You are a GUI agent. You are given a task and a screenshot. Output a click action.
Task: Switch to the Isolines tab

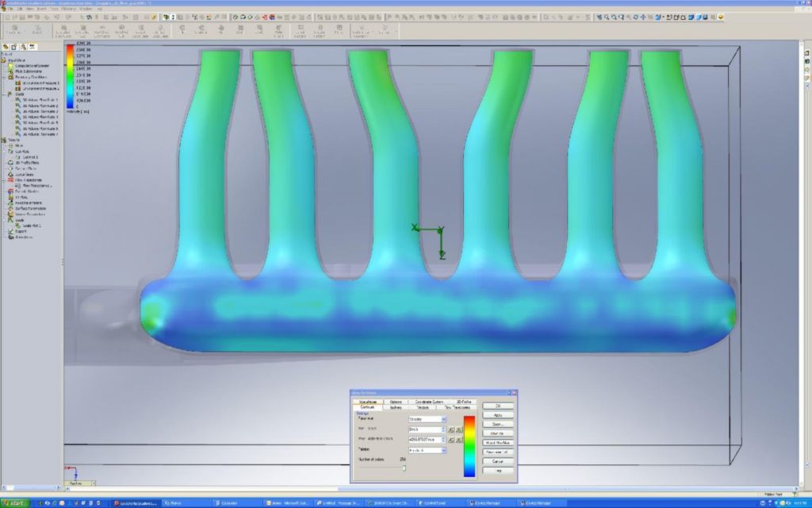point(395,407)
